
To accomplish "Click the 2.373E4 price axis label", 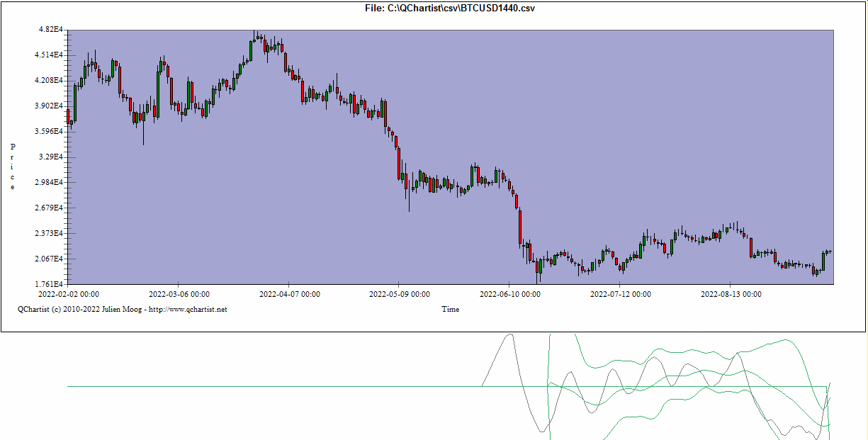I will 50,234.
